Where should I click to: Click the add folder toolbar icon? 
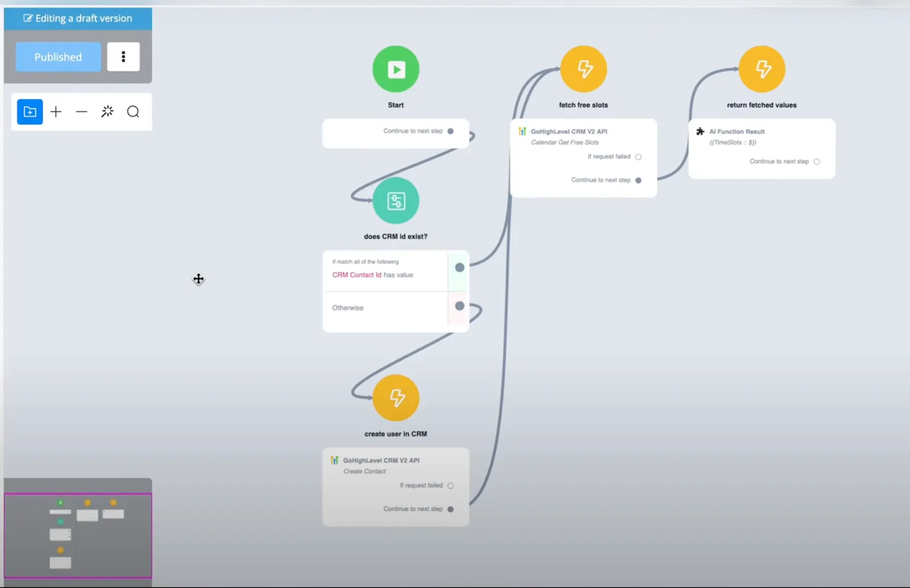click(30, 112)
